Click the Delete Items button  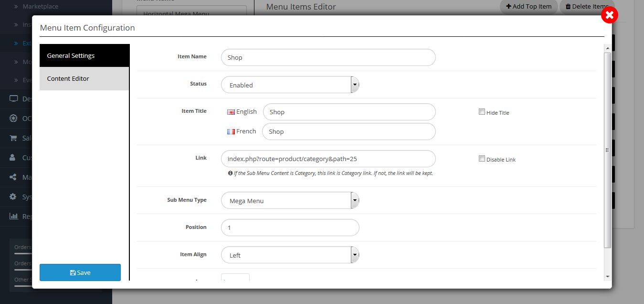coord(587,6)
